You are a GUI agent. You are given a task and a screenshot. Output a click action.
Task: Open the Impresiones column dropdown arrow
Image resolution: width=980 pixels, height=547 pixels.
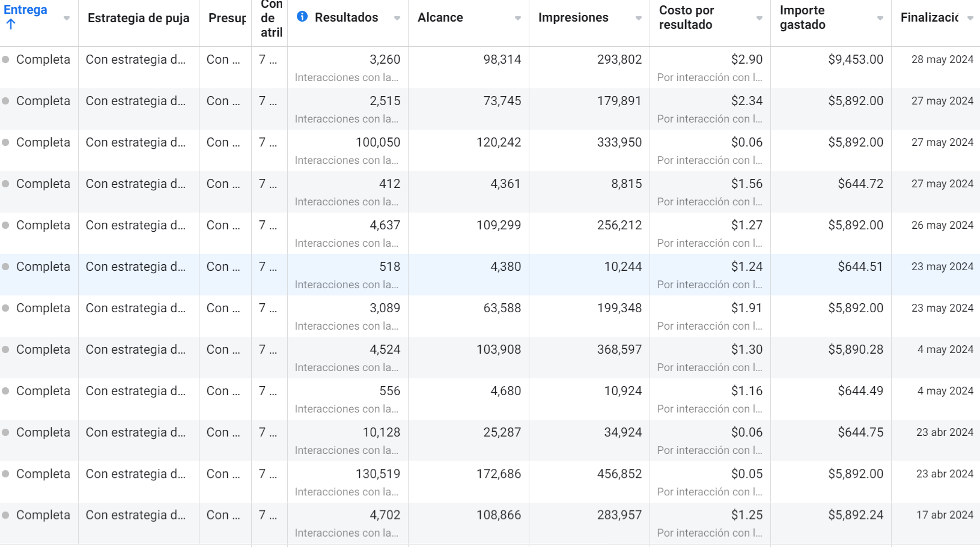click(639, 18)
